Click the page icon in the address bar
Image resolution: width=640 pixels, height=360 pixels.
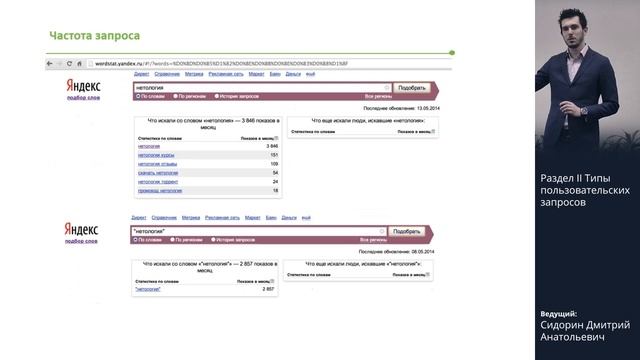coord(91,64)
